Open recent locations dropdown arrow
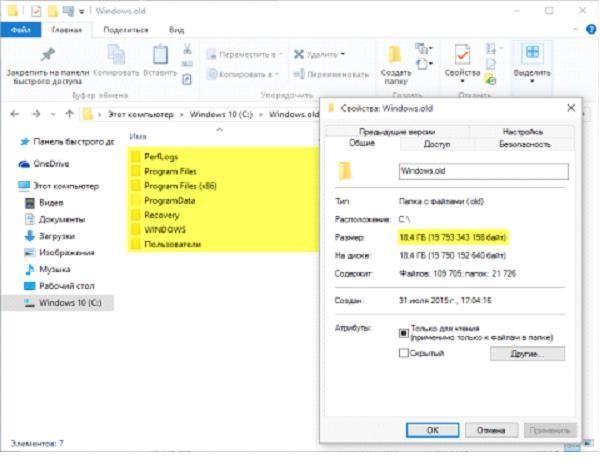 tap(53, 114)
